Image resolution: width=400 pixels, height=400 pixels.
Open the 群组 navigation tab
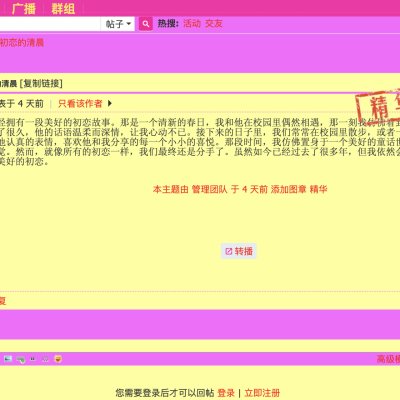point(63,9)
